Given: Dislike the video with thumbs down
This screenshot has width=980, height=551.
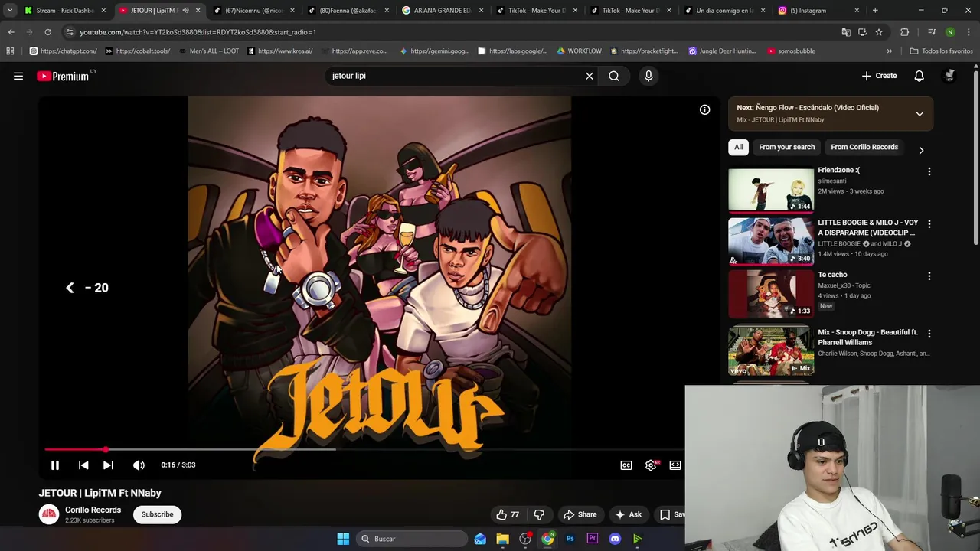Looking at the screenshot, I should point(539,514).
